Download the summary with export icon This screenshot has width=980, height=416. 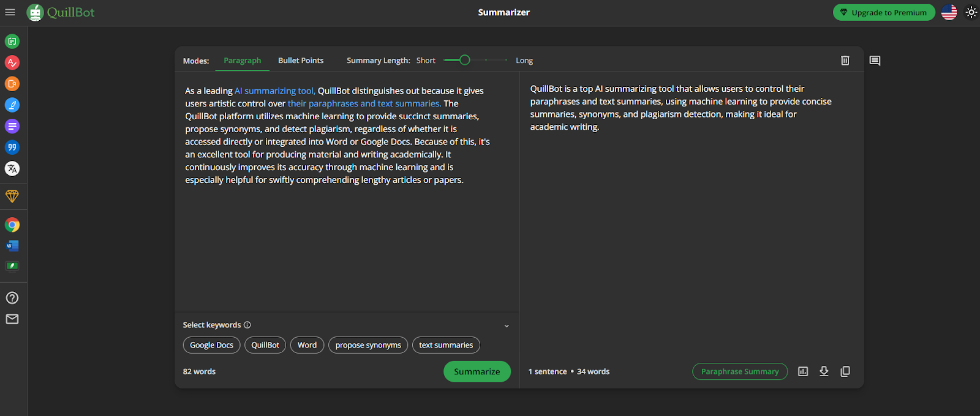[824, 371]
